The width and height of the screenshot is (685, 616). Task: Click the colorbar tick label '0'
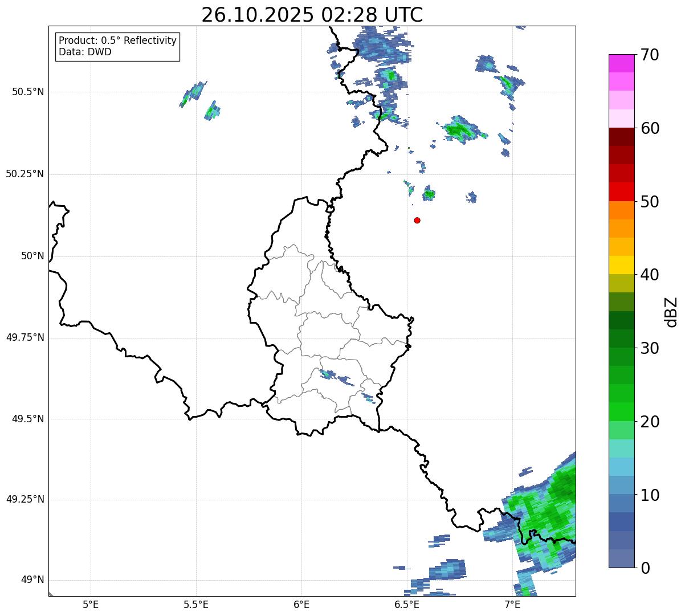pos(645,568)
